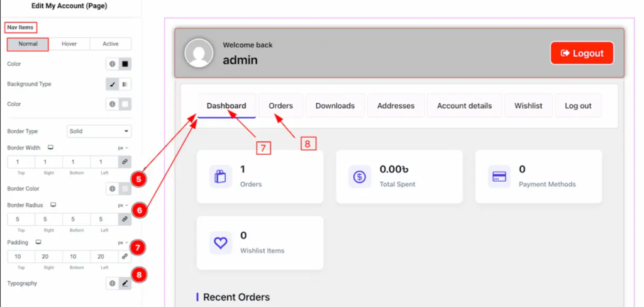Click the Recent Orders heading
This screenshot has width=644, height=307.
(x=236, y=297)
